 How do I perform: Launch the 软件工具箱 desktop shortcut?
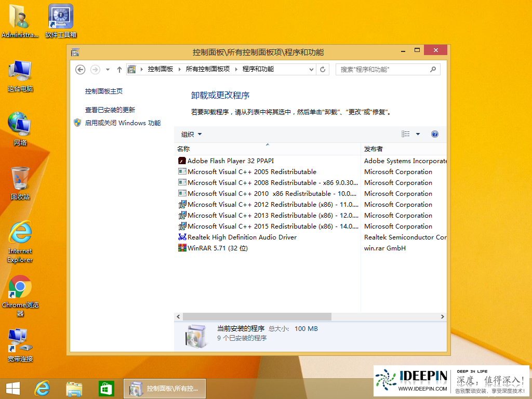click(x=61, y=21)
